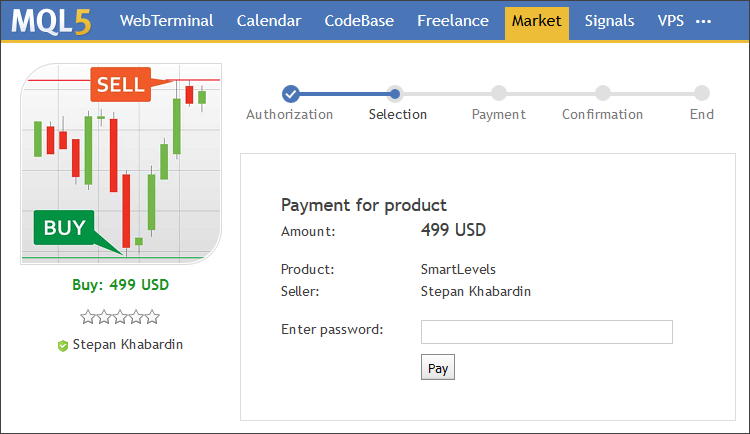This screenshot has height=434, width=750.
Task: Go to the VPS section
Action: coord(671,21)
